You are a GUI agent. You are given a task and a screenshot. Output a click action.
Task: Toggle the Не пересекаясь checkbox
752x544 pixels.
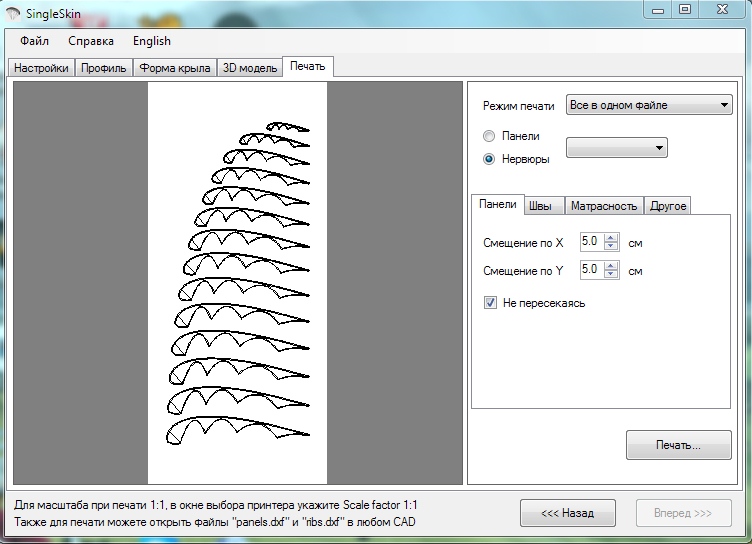click(x=490, y=303)
